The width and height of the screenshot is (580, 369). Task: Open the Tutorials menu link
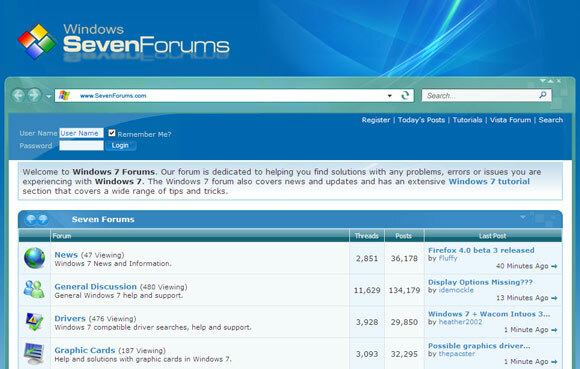[x=467, y=120]
